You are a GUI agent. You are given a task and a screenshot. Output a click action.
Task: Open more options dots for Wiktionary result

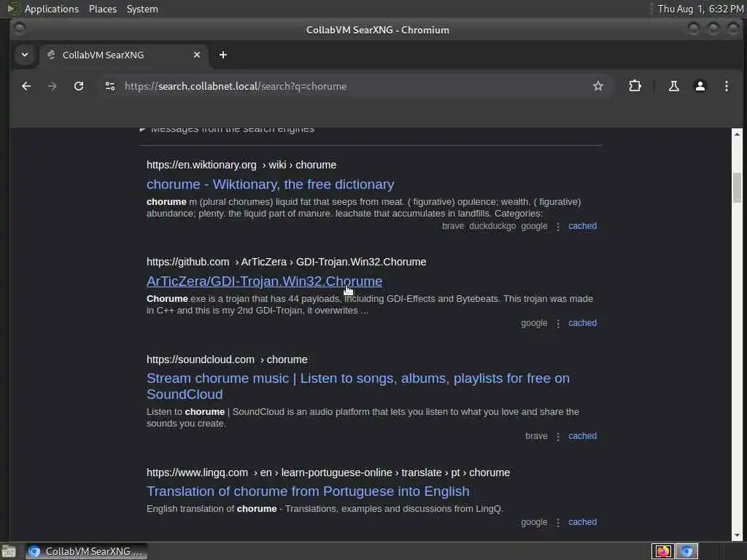point(558,227)
